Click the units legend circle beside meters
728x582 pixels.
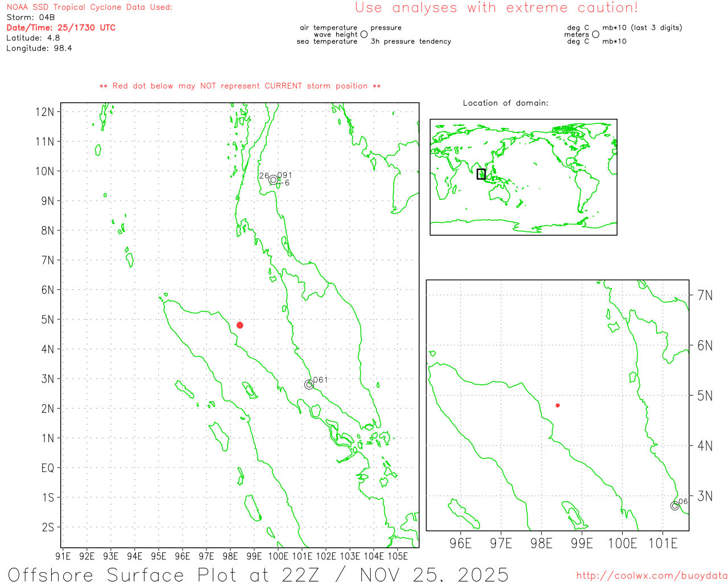(x=595, y=35)
